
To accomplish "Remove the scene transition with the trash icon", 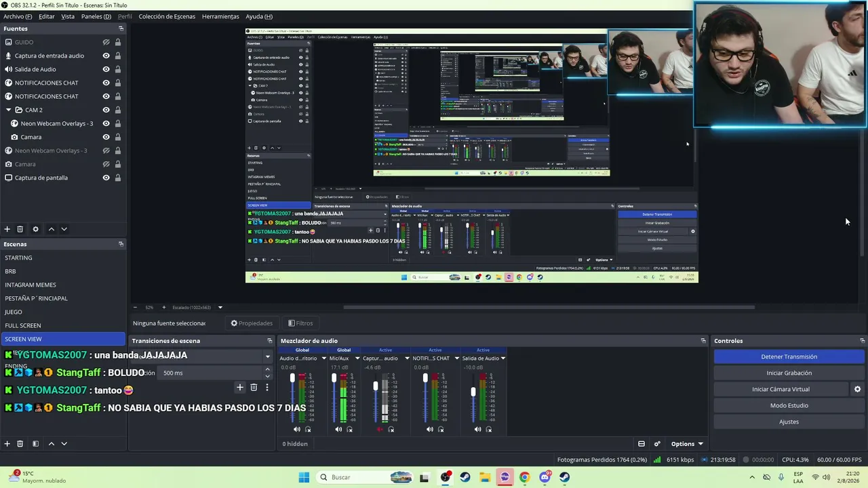I will (254, 388).
